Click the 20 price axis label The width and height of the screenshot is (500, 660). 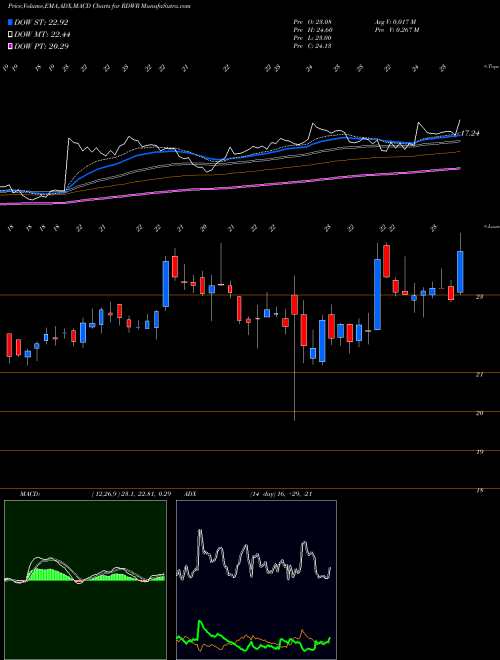click(x=479, y=413)
